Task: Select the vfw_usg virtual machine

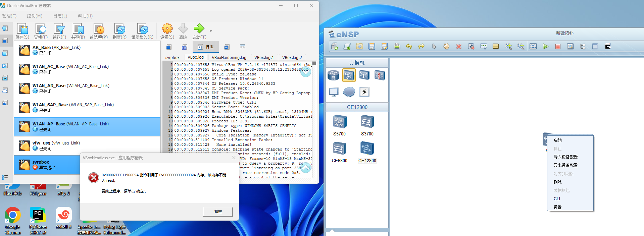Action: pos(87,146)
